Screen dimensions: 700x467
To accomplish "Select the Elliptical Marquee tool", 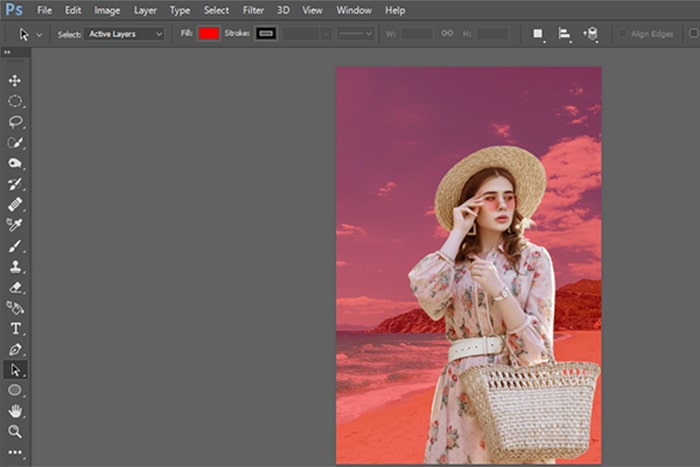I will (15, 101).
